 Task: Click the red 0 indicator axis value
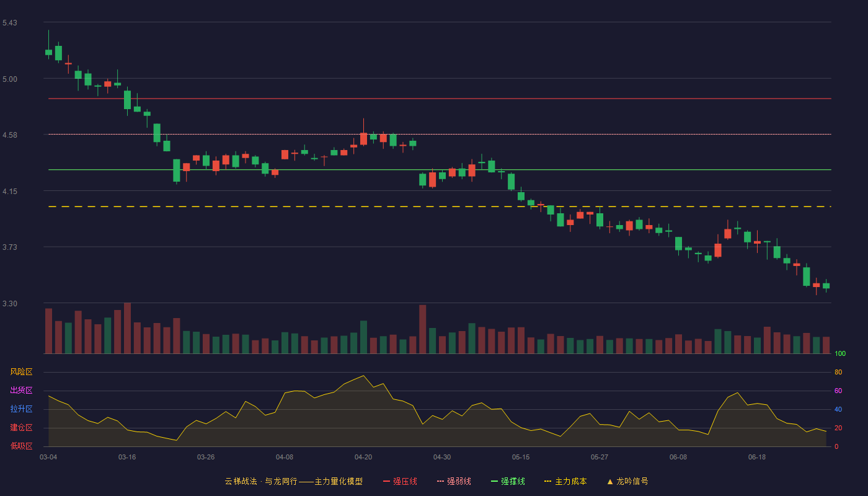(x=836, y=447)
